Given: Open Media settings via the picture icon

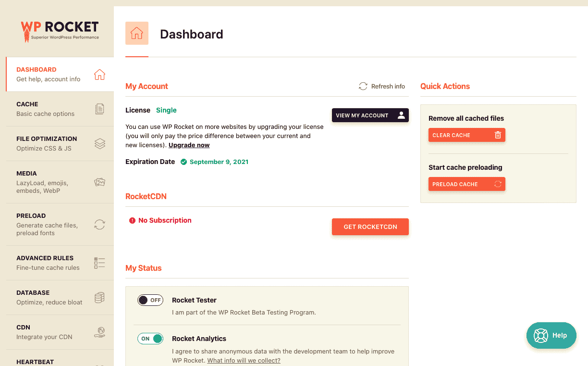Looking at the screenshot, I should [x=99, y=182].
